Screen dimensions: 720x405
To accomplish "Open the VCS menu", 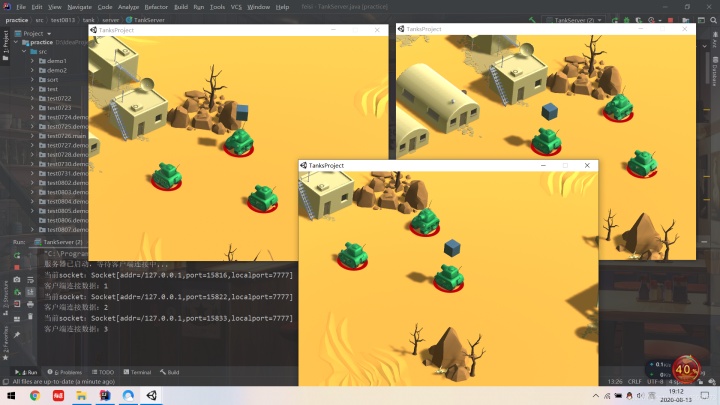I will click(236, 7).
